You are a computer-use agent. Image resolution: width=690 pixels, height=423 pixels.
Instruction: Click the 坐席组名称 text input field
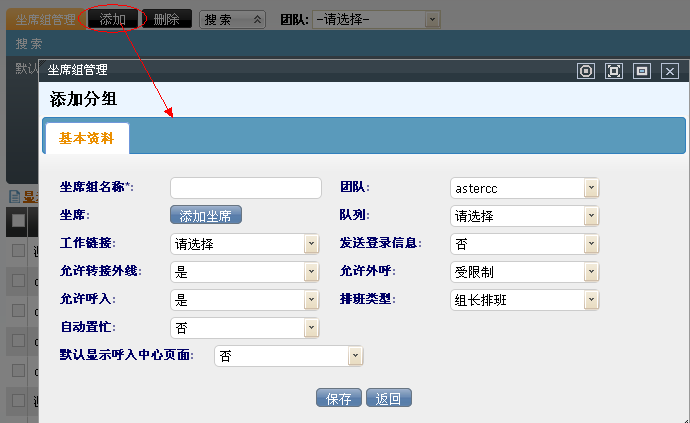246,188
